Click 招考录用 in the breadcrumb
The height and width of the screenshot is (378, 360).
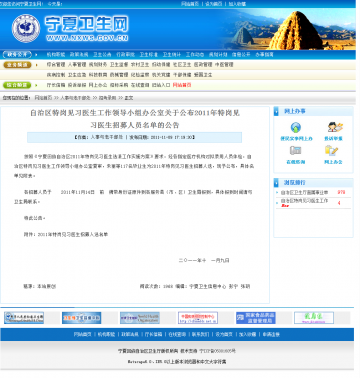tap(107, 98)
